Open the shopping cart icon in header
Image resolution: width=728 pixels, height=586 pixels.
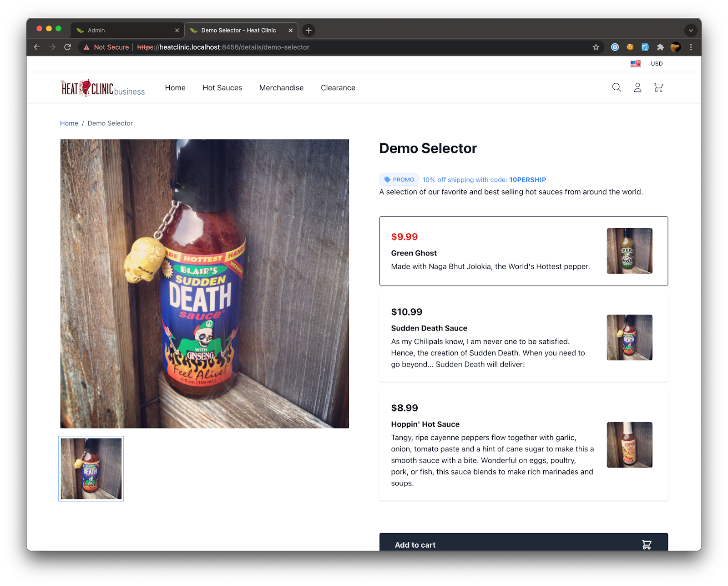[658, 87]
